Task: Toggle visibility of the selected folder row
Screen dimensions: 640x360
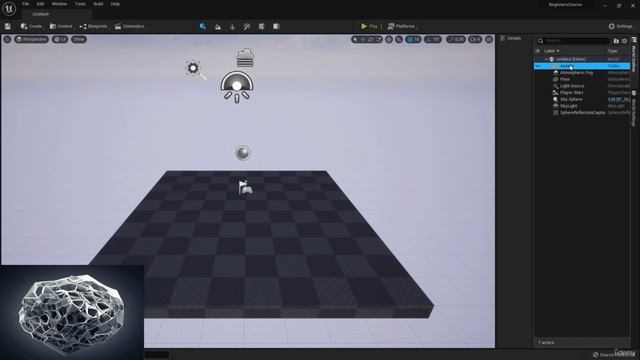Action: [x=538, y=66]
